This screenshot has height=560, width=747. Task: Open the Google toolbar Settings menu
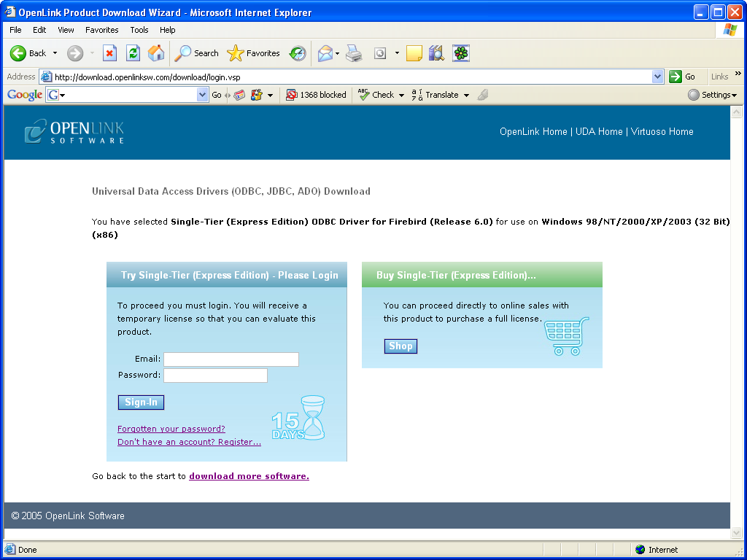click(x=712, y=95)
